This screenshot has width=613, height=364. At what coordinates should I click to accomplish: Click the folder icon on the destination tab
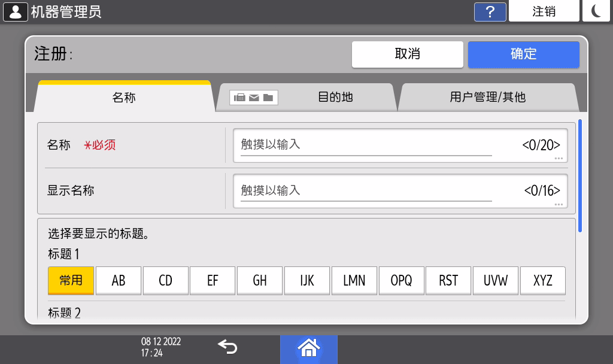(x=268, y=97)
